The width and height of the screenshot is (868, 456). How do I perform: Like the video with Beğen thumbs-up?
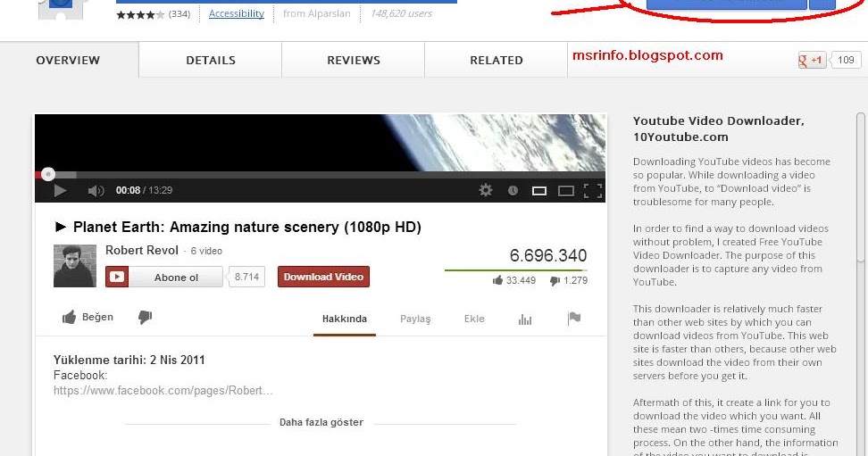point(88,317)
